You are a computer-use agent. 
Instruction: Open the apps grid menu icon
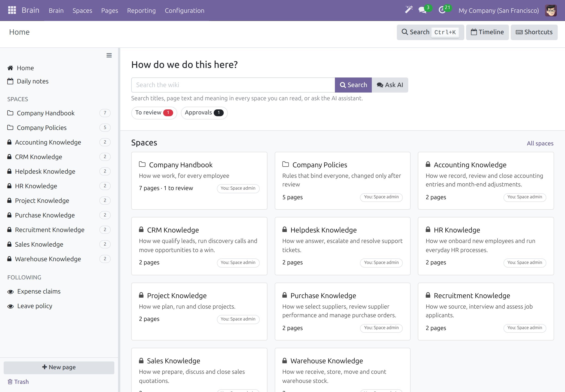click(x=12, y=10)
